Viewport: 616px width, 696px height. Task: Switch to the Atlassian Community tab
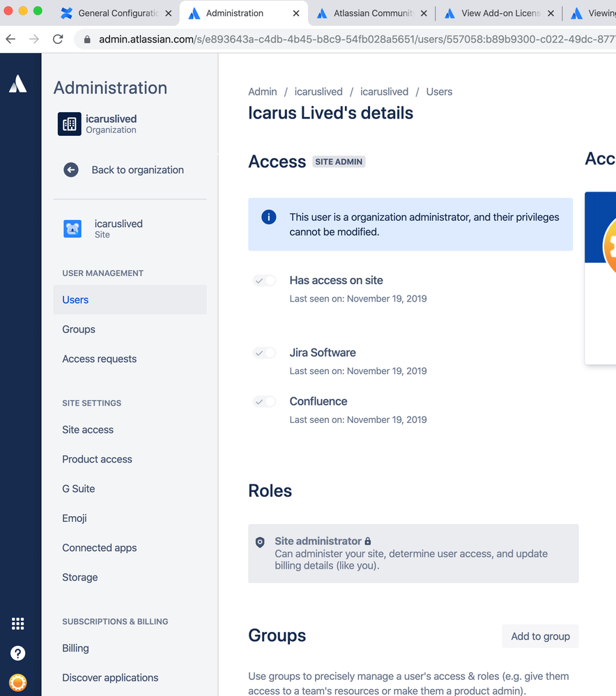pyautogui.click(x=372, y=13)
